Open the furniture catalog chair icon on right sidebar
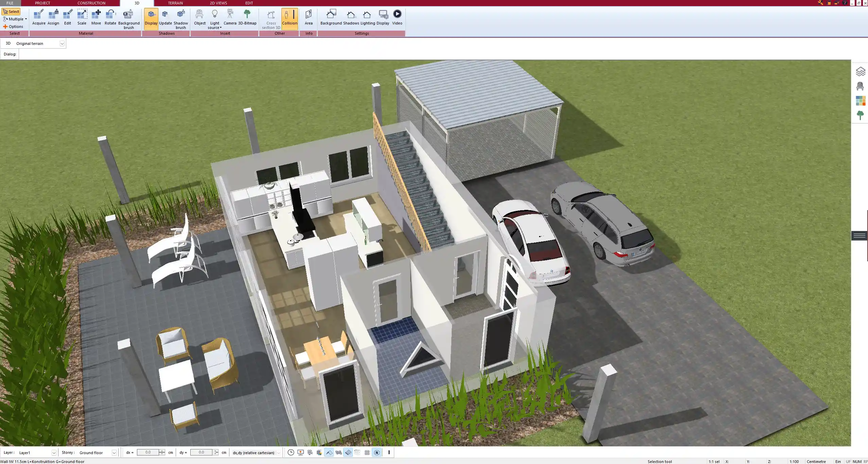Viewport: 868px width, 464px height. click(861, 86)
